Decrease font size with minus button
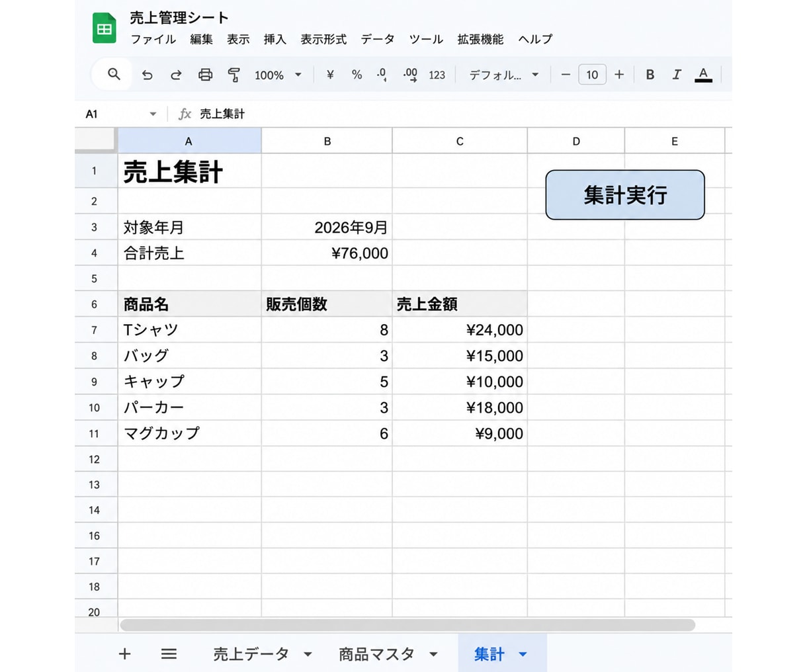807x672 pixels. pyautogui.click(x=566, y=75)
